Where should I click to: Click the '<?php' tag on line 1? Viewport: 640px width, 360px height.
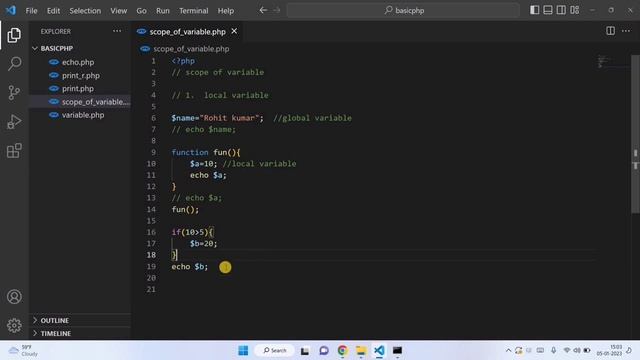pos(183,61)
